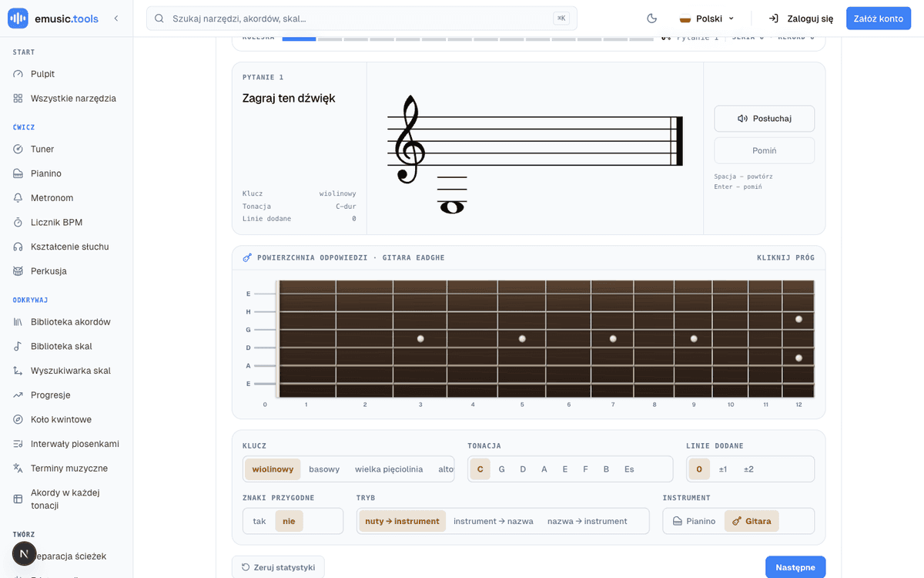Select the Pianino instrument option

(x=694, y=521)
